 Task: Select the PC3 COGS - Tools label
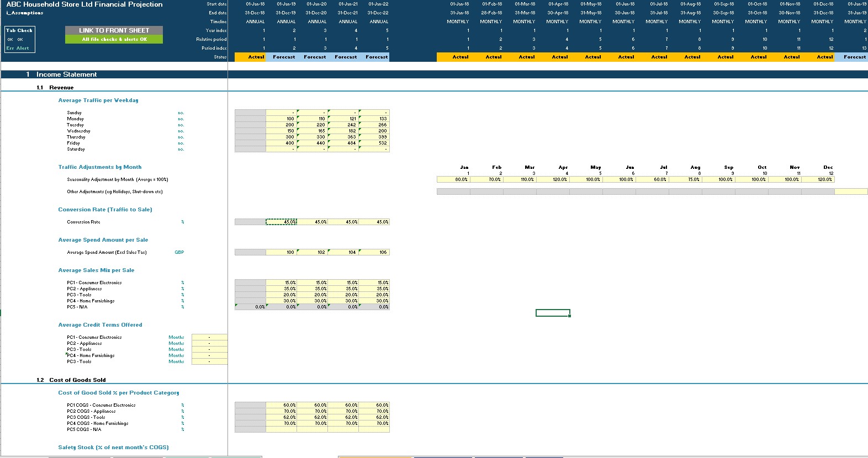86,417
